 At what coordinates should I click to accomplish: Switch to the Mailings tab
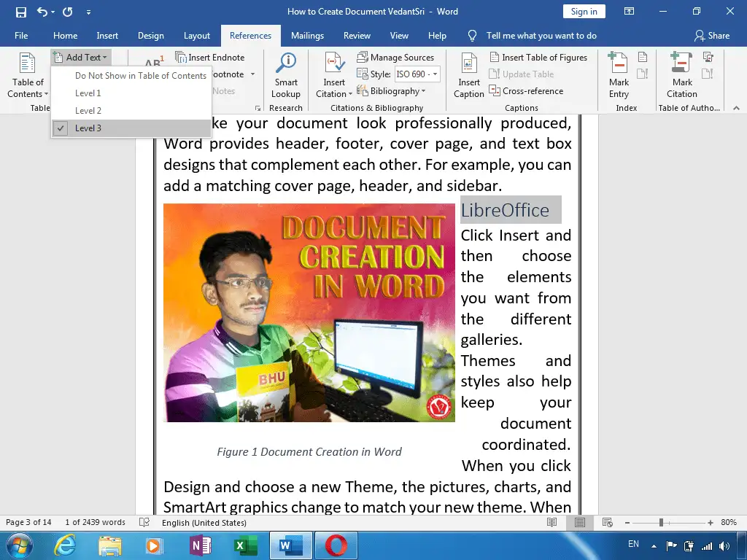pyautogui.click(x=307, y=36)
